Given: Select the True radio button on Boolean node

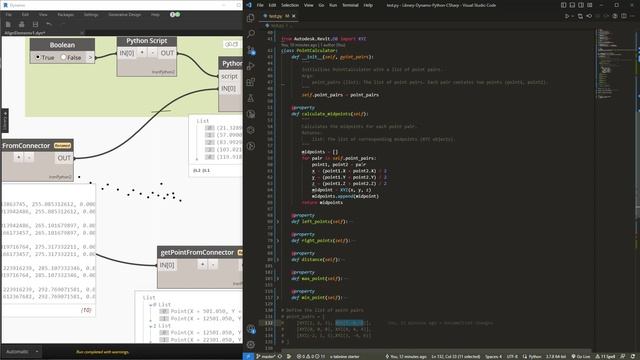Looking at the screenshot, I should click(38, 57).
